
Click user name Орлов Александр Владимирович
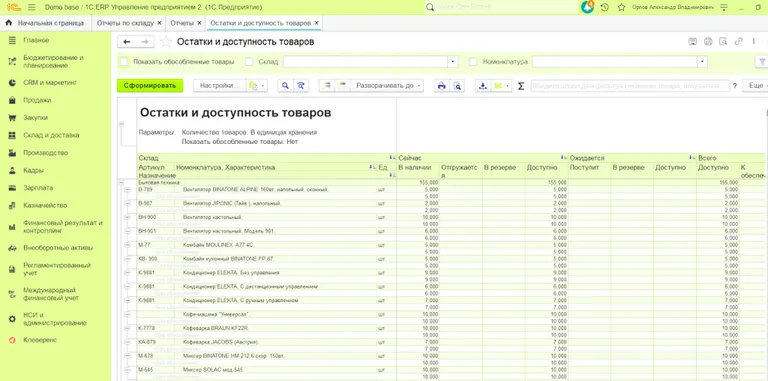click(672, 7)
